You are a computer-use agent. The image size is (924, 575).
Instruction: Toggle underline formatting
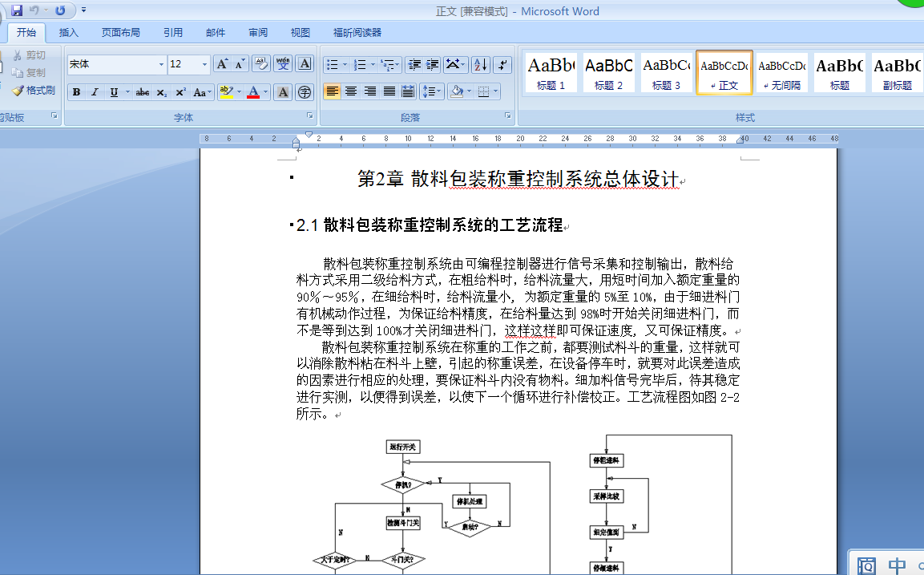point(114,92)
